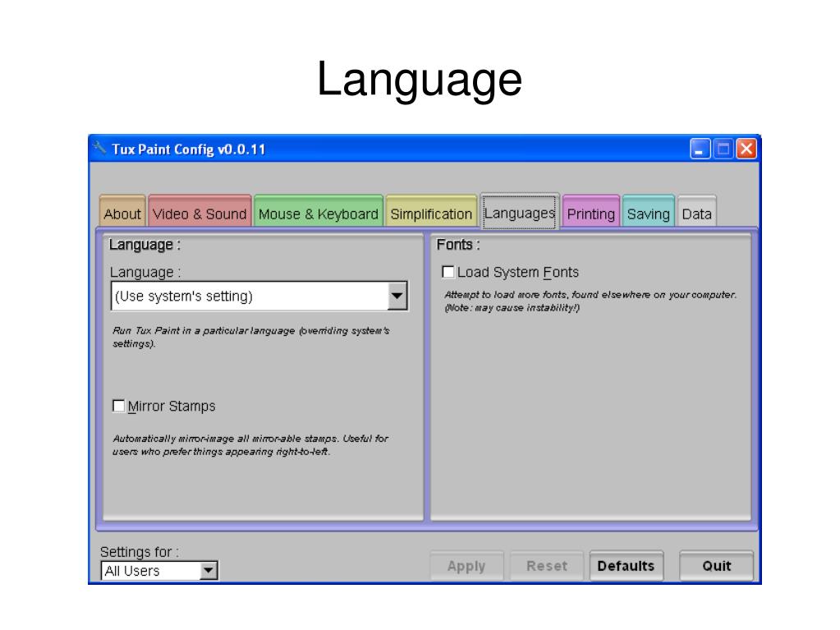This screenshot has width=840, height=630.
Task: Click the Mirror Stamps label text
Action: point(172,406)
